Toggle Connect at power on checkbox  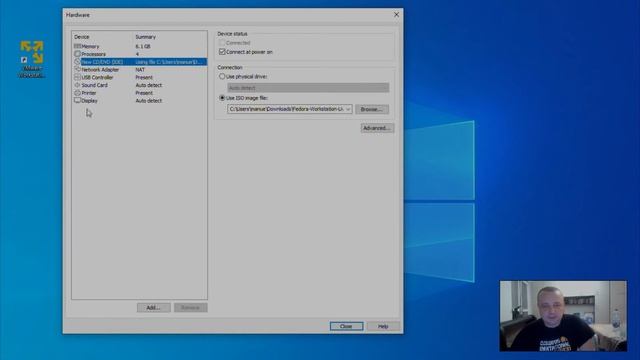[222, 52]
